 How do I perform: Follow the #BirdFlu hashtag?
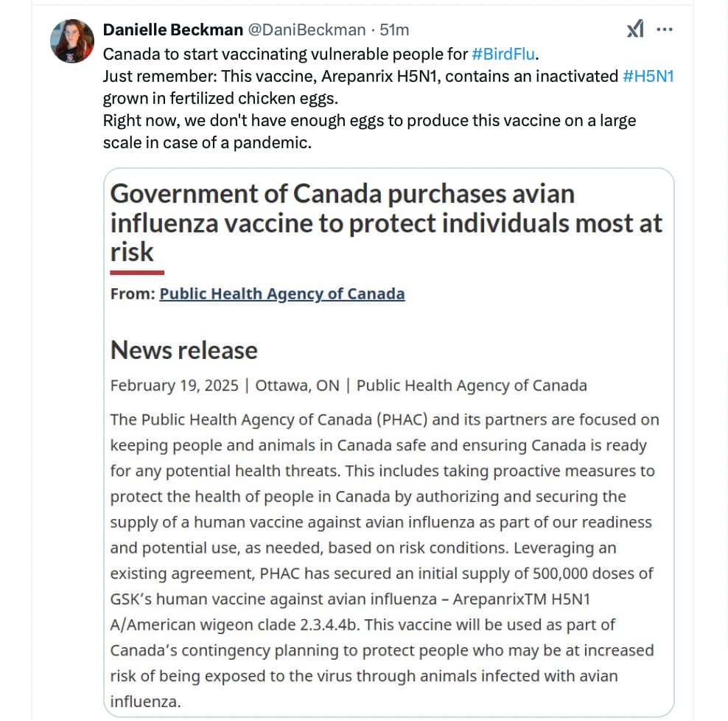(x=503, y=55)
